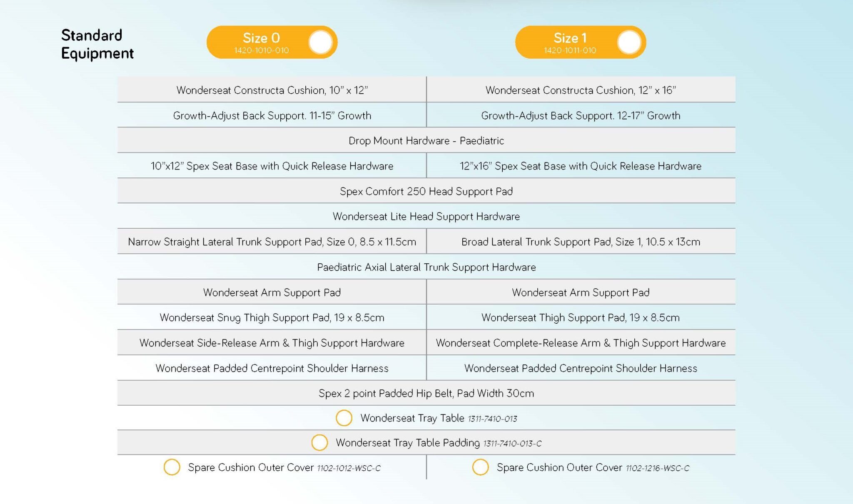This screenshot has width=853, height=504.
Task: Click Wonderseat Complete-Release Arm & Thigh Hardware cell
Action: pyautogui.click(x=581, y=343)
